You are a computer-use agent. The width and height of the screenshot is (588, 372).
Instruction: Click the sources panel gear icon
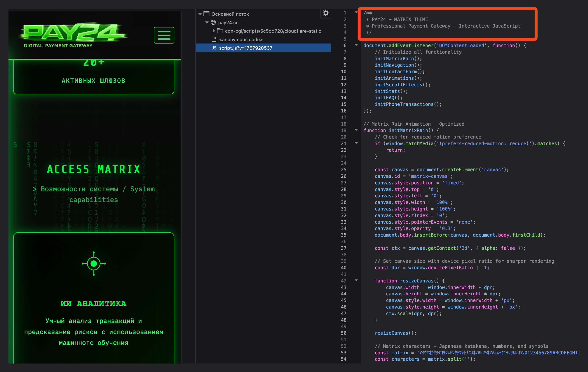[326, 13]
